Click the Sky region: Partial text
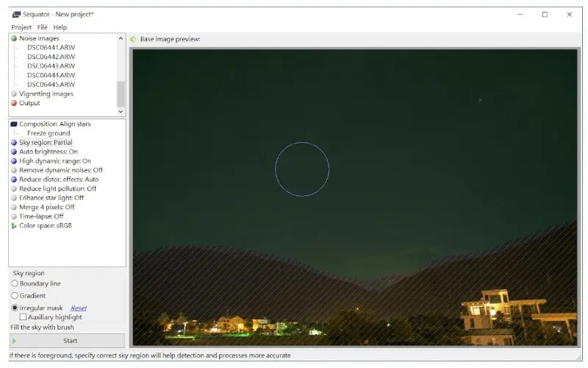Image resolution: width=588 pixels, height=368 pixels. pos(46,143)
